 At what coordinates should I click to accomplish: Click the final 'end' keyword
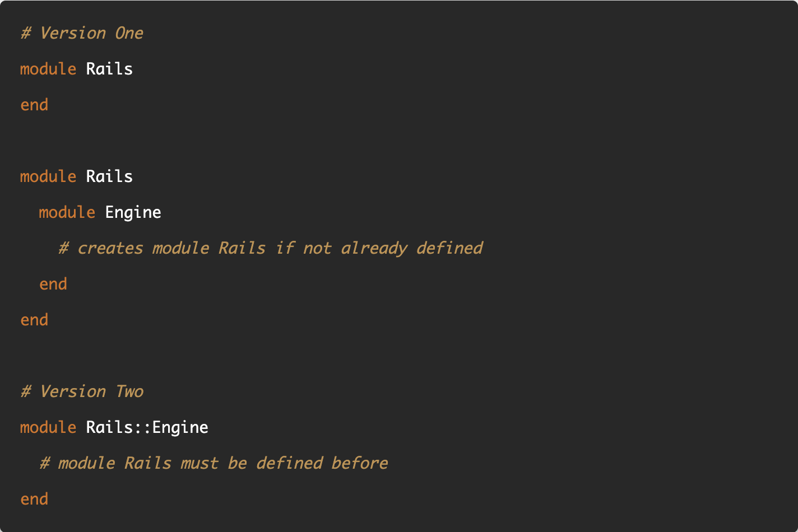coord(34,499)
